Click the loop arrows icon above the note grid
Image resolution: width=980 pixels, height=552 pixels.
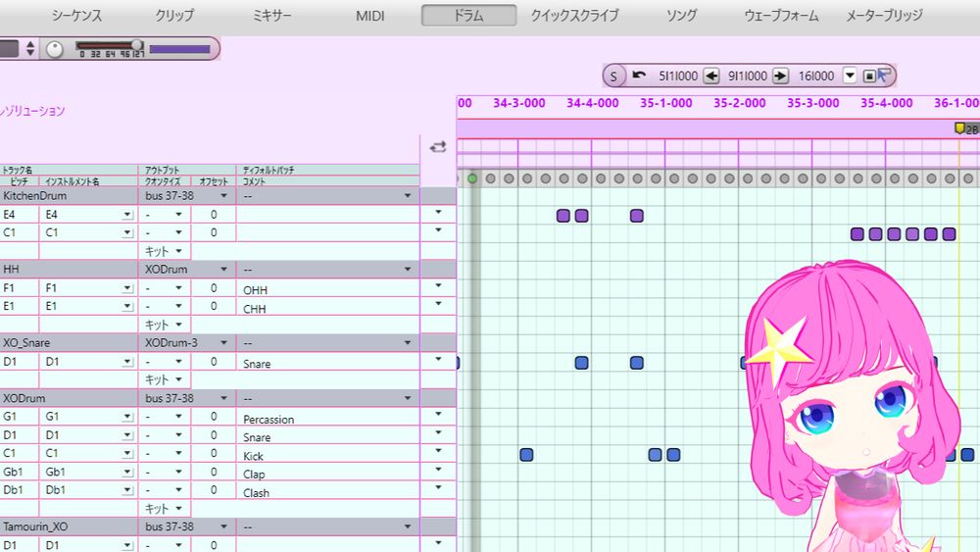click(438, 147)
